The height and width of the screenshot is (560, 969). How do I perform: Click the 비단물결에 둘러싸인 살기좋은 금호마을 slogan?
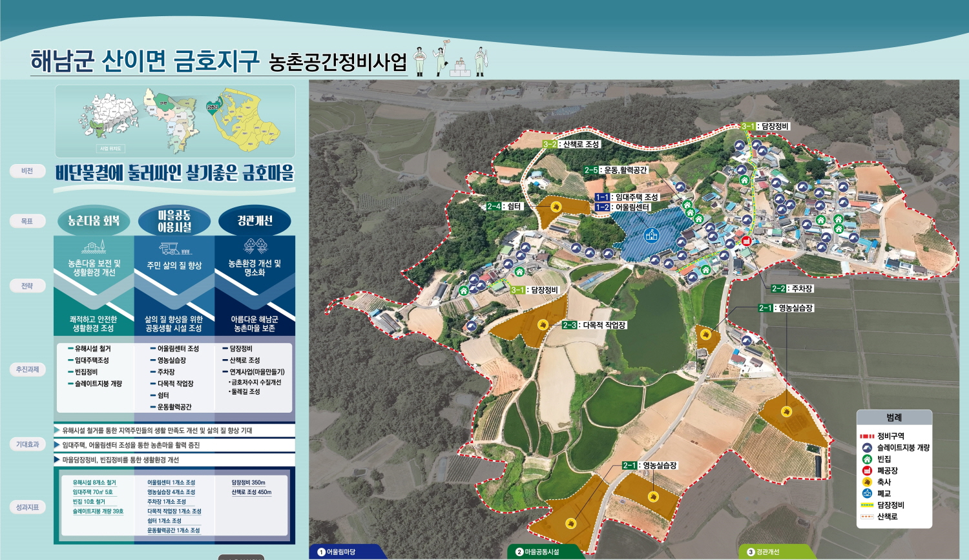pos(174,173)
